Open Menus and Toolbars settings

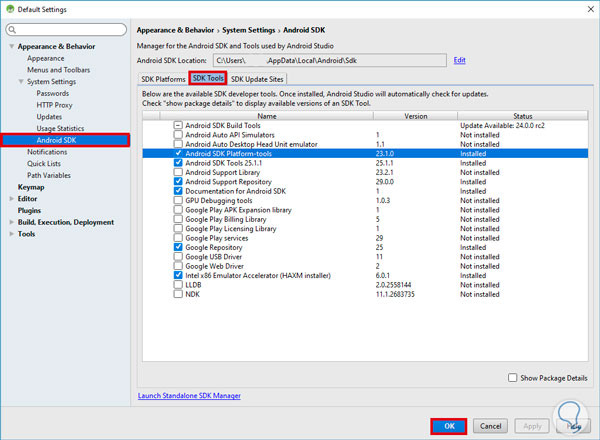(x=58, y=70)
